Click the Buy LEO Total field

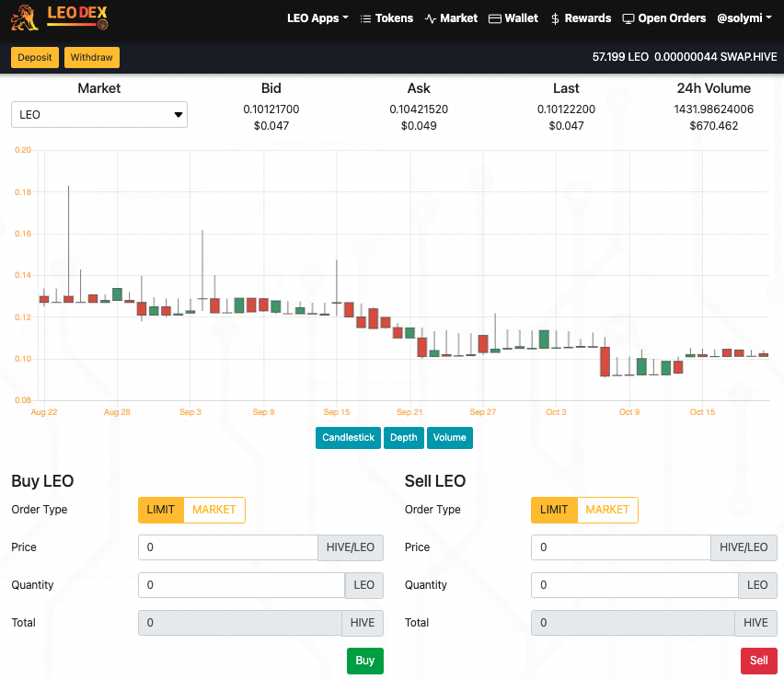[240, 623]
